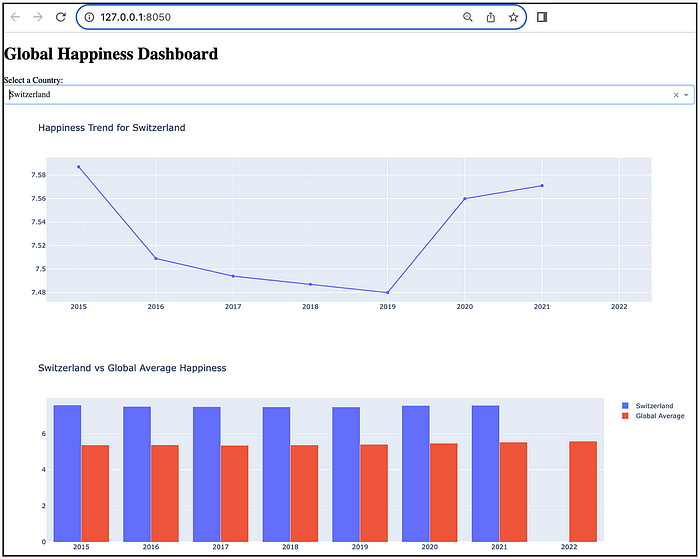Screen dimensions: 700x559
Task: Click the 2018 data point on trend line
Action: point(310,284)
